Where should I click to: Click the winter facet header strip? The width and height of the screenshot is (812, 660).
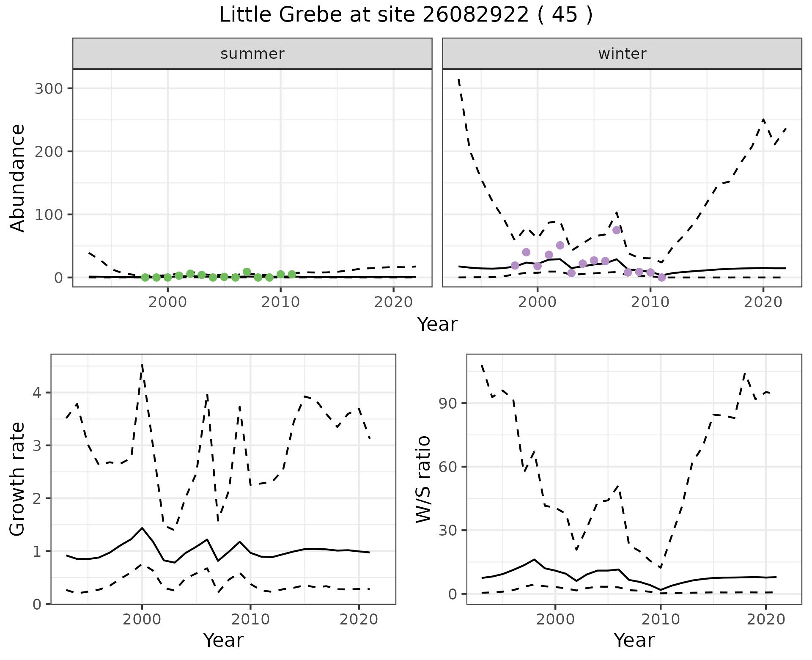(622, 54)
